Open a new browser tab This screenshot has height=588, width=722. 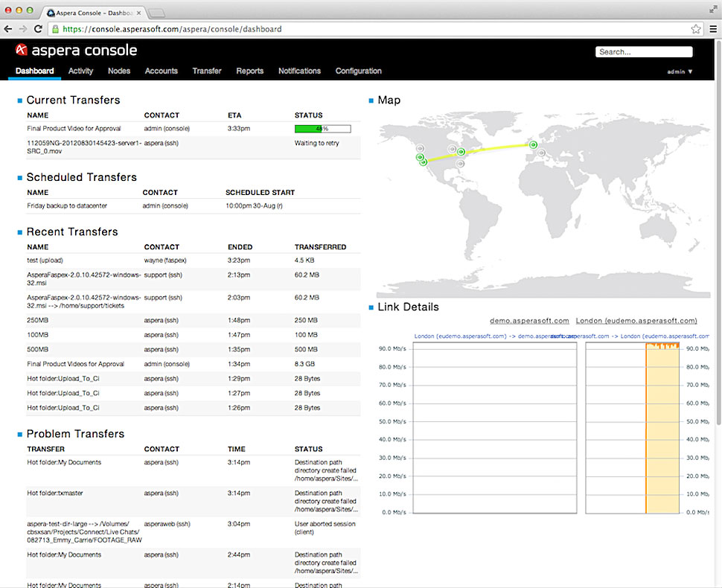coord(156,13)
